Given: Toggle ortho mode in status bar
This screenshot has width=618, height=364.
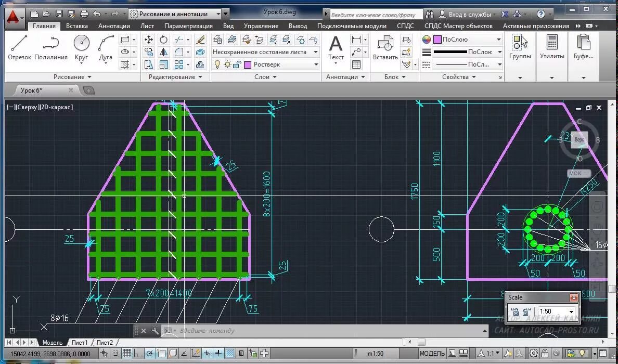Looking at the screenshot, I should [x=138, y=354].
